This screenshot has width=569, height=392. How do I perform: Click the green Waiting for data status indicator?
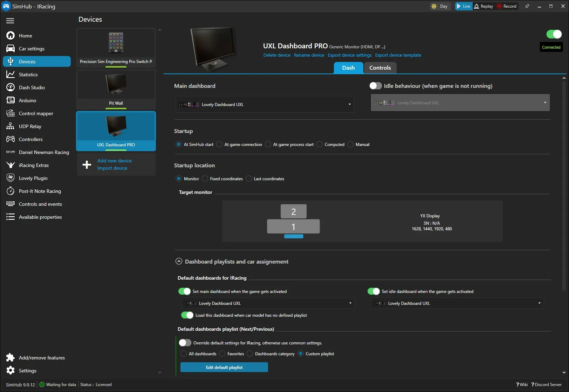pos(42,385)
